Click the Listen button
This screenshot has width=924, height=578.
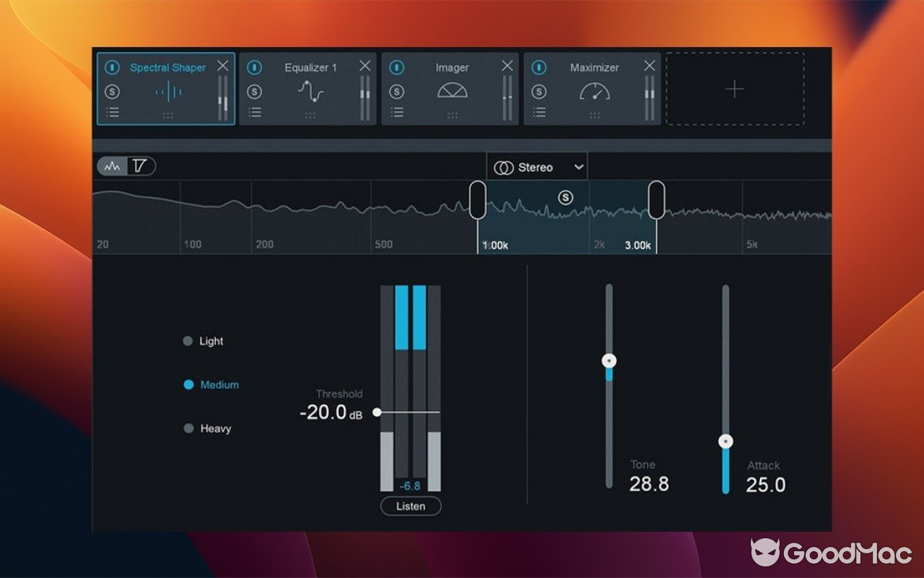(410, 506)
